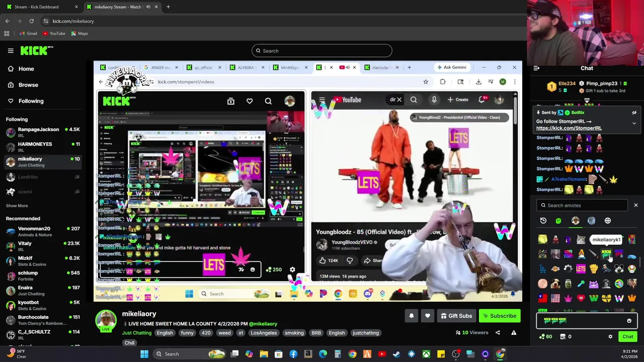Pick the pink LETS emote
The width and height of the screenshot is (644, 362).
[x=581, y=268]
